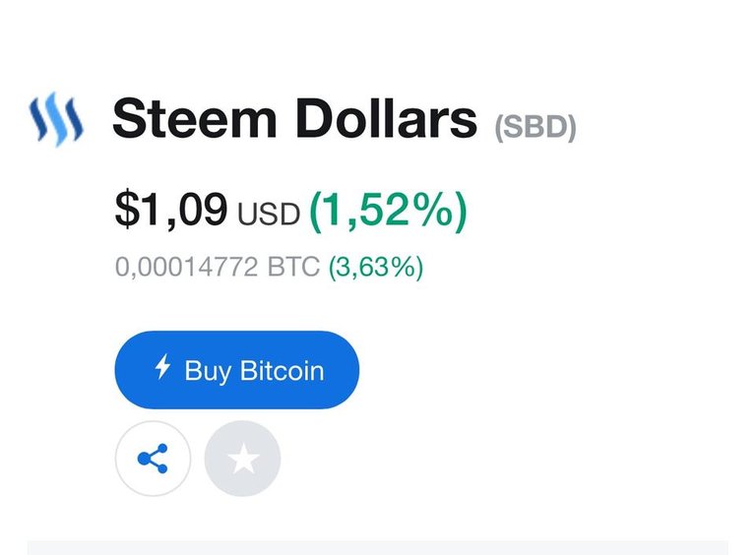
Task: Click the green 3,63% BTC change
Action: point(375,267)
